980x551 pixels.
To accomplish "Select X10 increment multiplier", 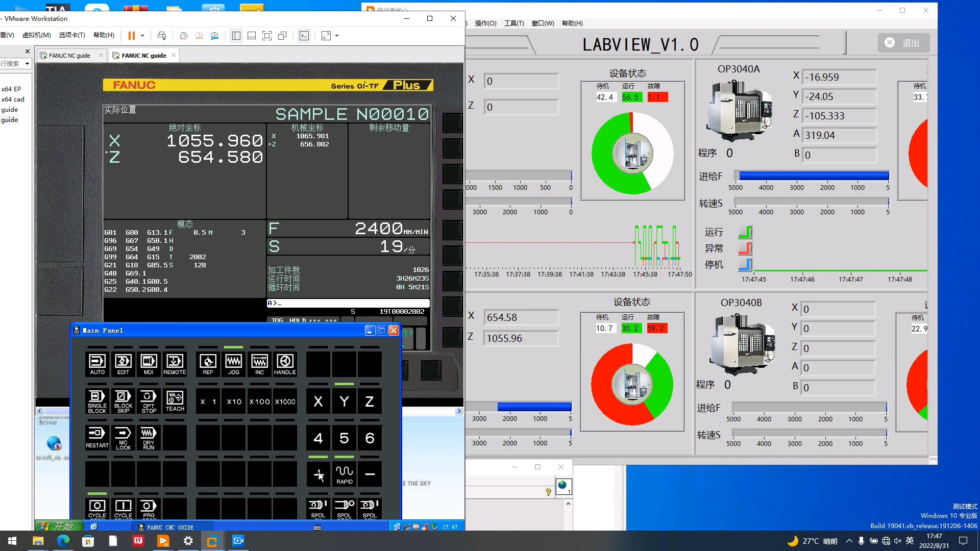I will (234, 401).
